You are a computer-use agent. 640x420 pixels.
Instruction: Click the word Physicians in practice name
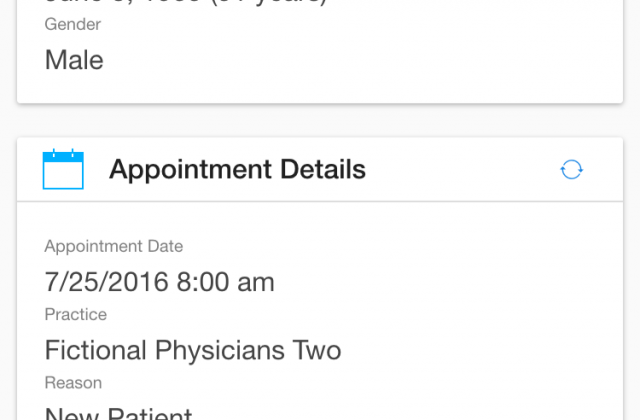pyautogui.click(x=220, y=350)
